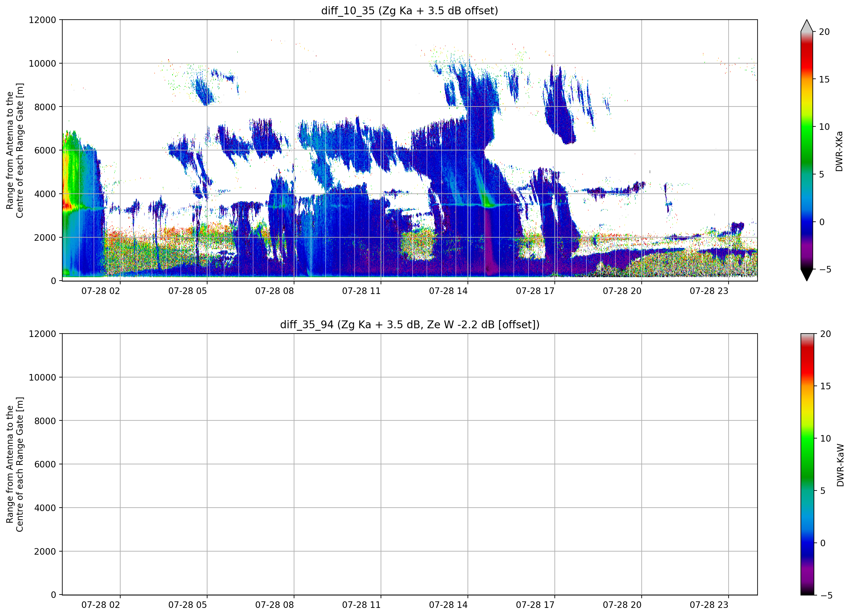Click the top colorbar tick label 20
The width and height of the screenshot is (851, 616).
[x=824, y=32]
